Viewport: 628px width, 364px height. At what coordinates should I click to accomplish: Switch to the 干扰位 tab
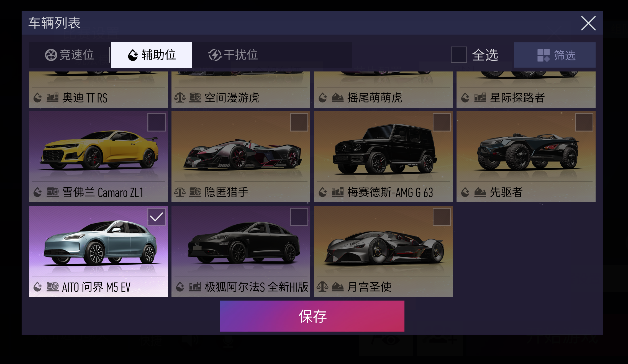(x=233, y=55)
